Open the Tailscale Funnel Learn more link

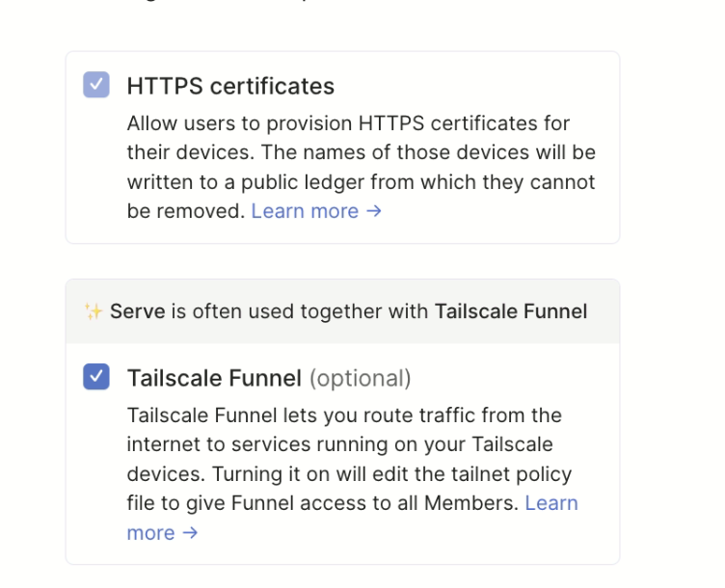[550, 503]
